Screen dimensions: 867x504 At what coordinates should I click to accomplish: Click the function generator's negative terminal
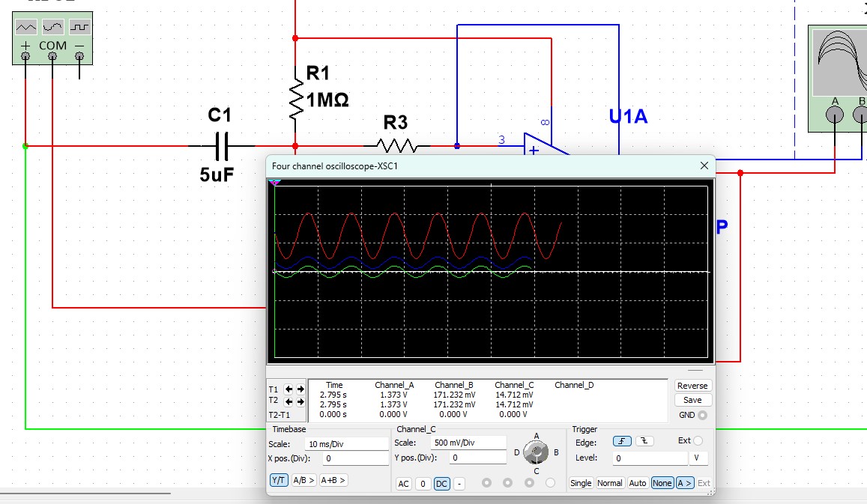tap(79, 56)
